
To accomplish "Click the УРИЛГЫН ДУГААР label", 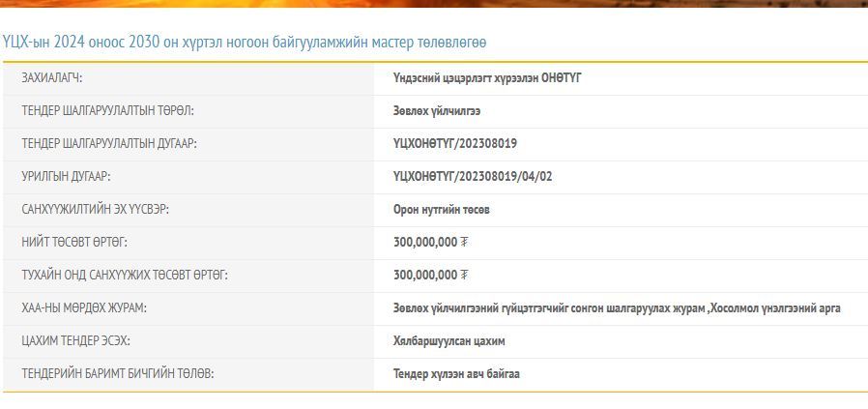I will tap(67, 177).
